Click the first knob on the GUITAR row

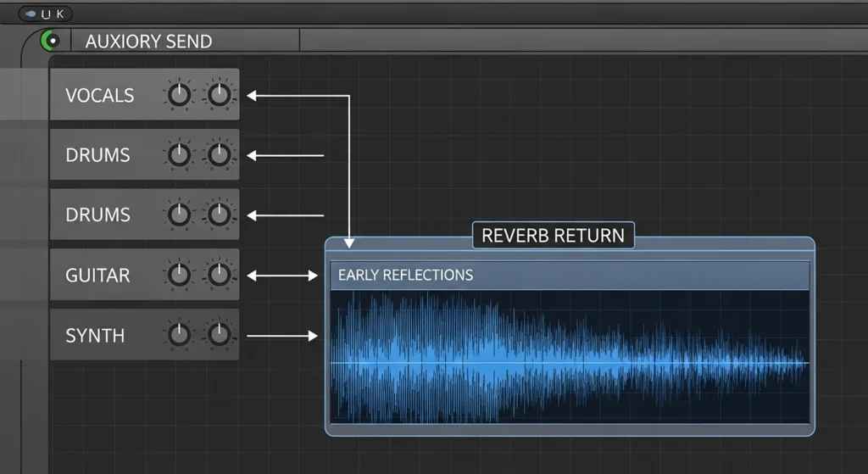click(x=179, y=274)
